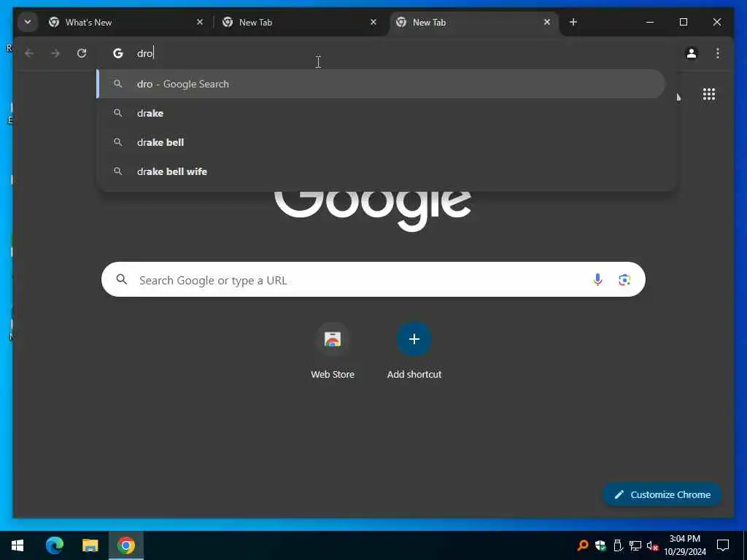Open Google Lens image search icon
This screenshot has height=560, width=747.
624,279
